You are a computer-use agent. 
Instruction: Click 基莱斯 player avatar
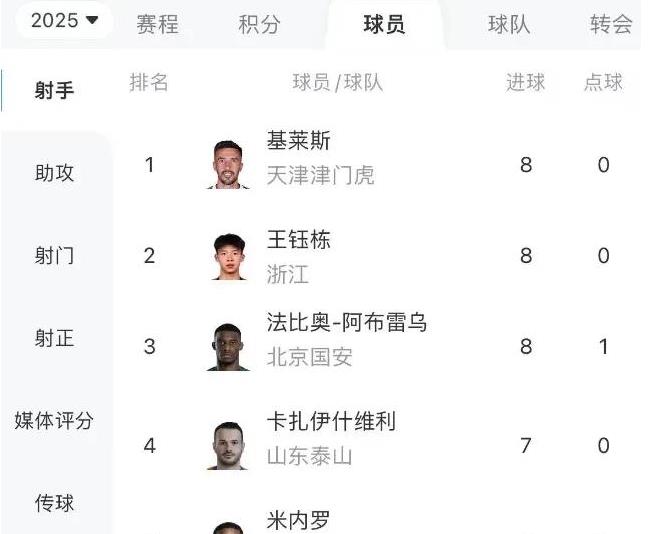click(x=228, y=165)
